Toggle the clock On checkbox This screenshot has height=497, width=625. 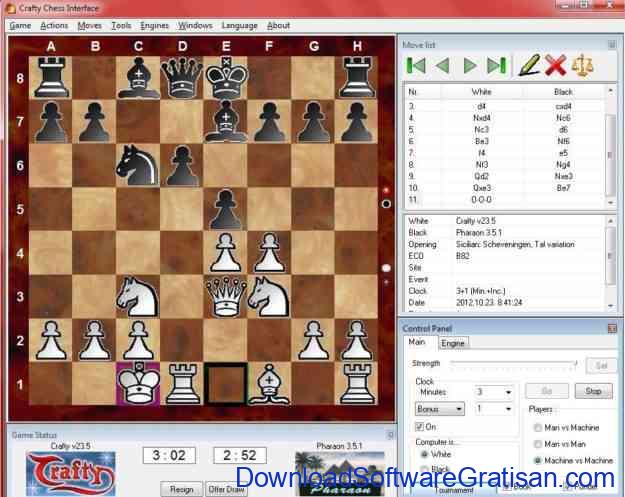click(x=419, y=426)
